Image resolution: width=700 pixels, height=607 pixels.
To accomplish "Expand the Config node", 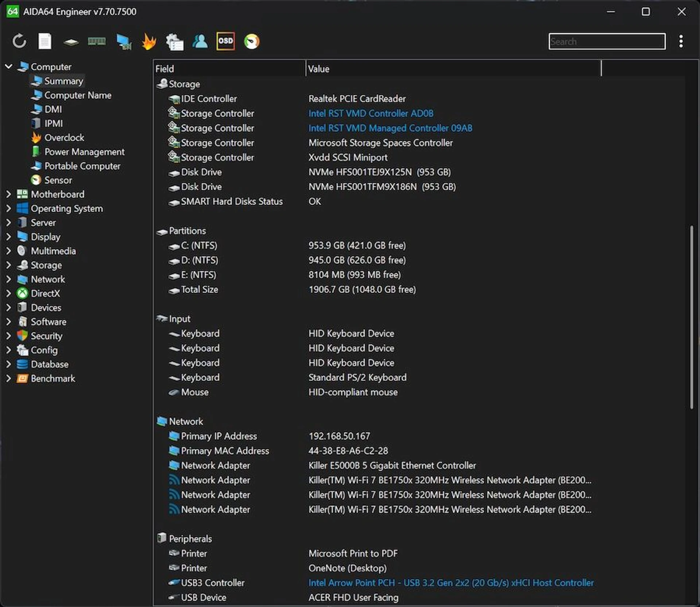I will tap(8, 350).
